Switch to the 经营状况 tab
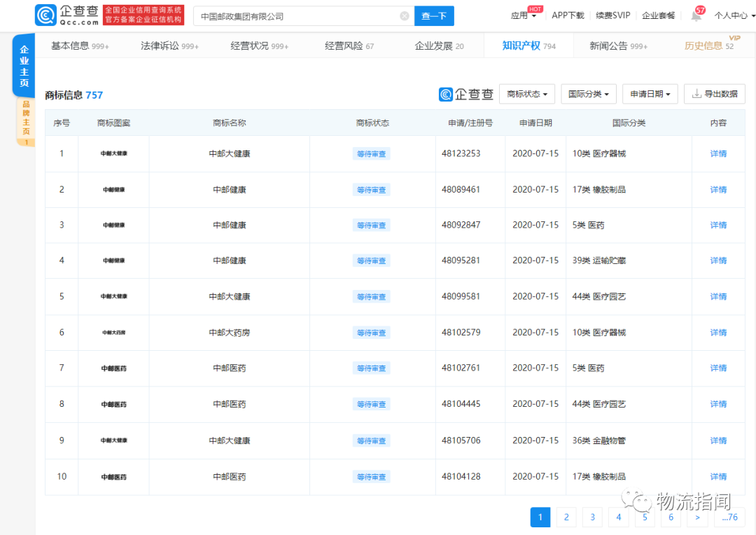The height and width of the screenshot is (535, 756). pyautogui.click(x=260, y=46)
